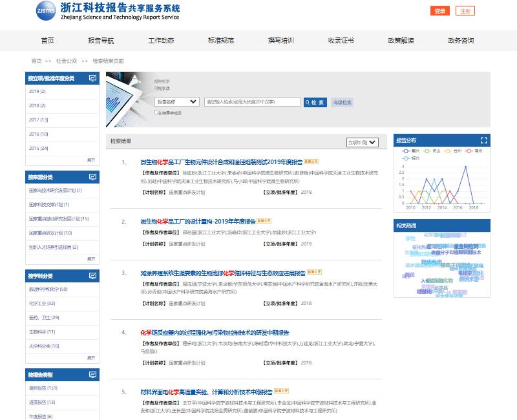Image resolution: width=517 pixels, height=420 pixels.
Task: Click 最新公开 badge on first result
Action: click(x=311, y=162)
